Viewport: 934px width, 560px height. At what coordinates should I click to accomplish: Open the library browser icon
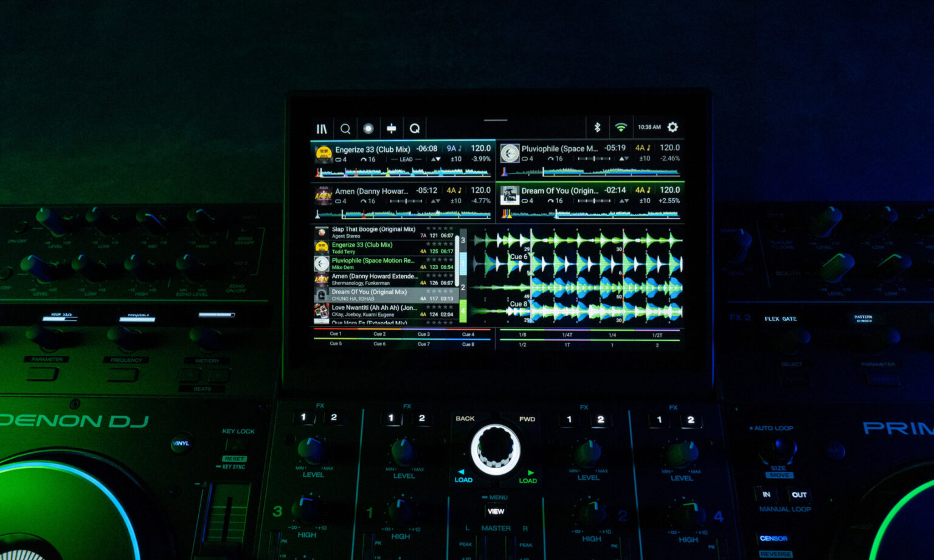(x=322, y=129)
